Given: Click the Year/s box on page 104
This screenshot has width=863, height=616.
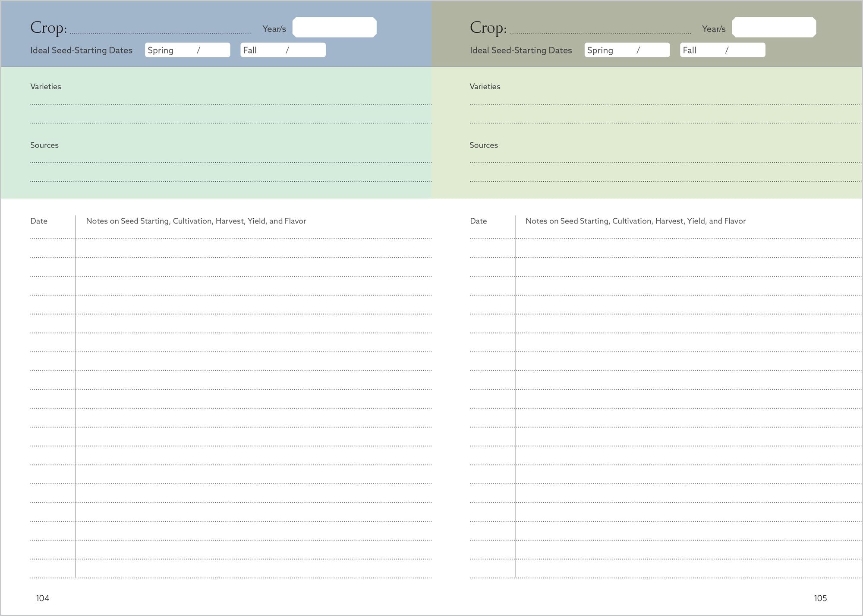Looking at the screenshot, I should (x=334, y=27).
